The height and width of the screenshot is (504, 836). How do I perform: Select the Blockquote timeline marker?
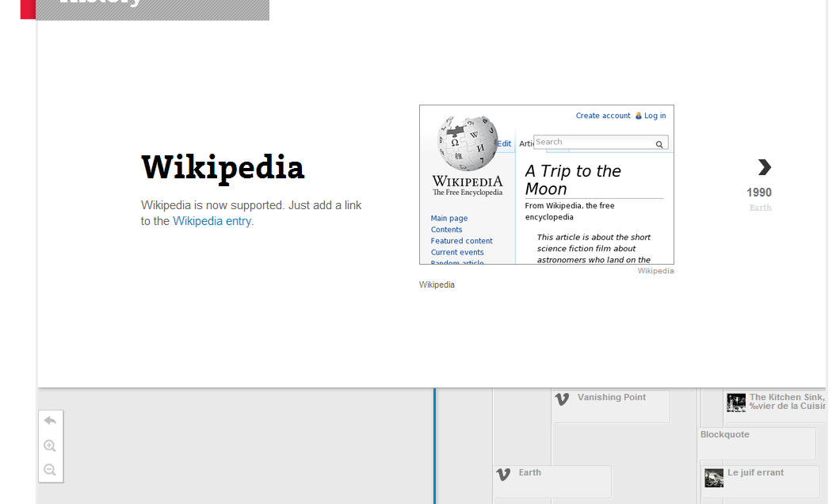pos(756,443)
